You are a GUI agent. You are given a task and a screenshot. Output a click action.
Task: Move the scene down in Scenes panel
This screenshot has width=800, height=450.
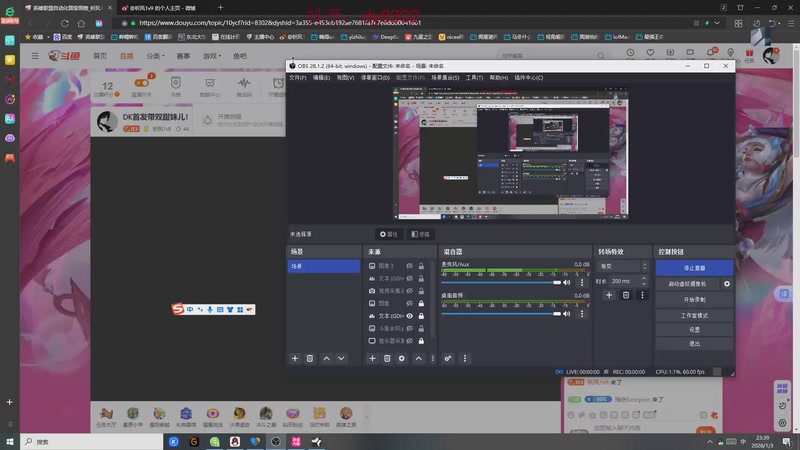[x=341, y=359]
